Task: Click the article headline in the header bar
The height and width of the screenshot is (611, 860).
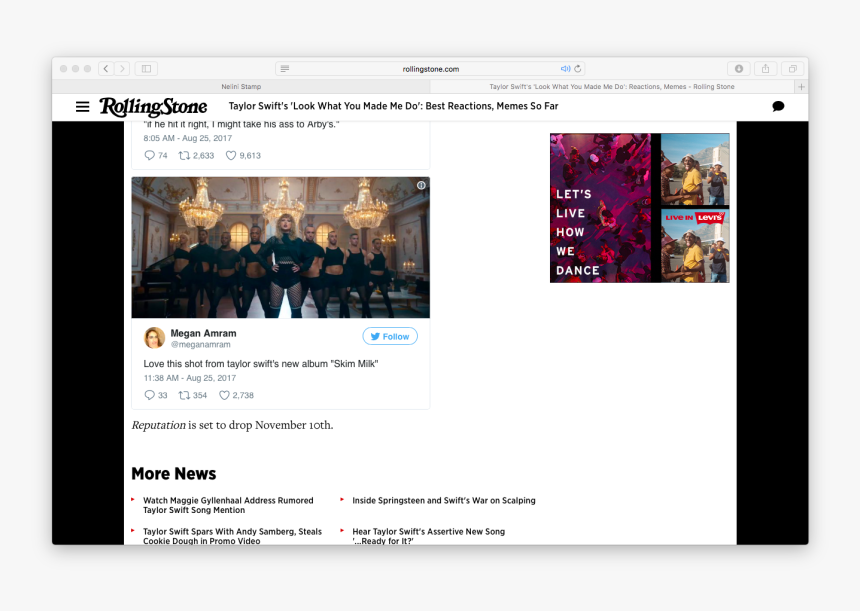Action: click(393, 106)
